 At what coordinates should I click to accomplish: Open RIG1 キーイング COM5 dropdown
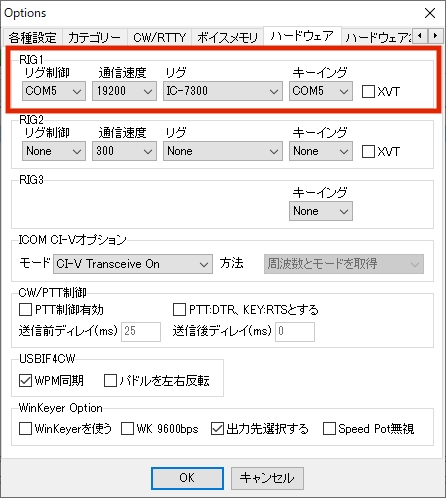(321, 91)
